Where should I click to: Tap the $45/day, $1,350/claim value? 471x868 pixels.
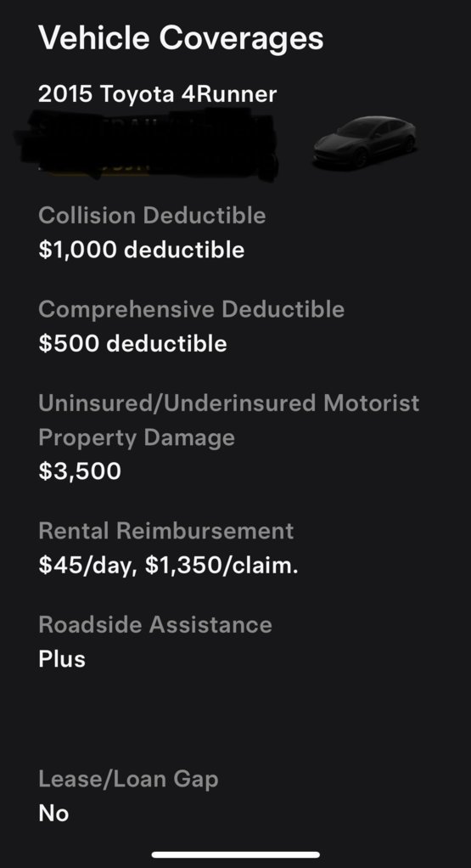[x=168, y=565]
